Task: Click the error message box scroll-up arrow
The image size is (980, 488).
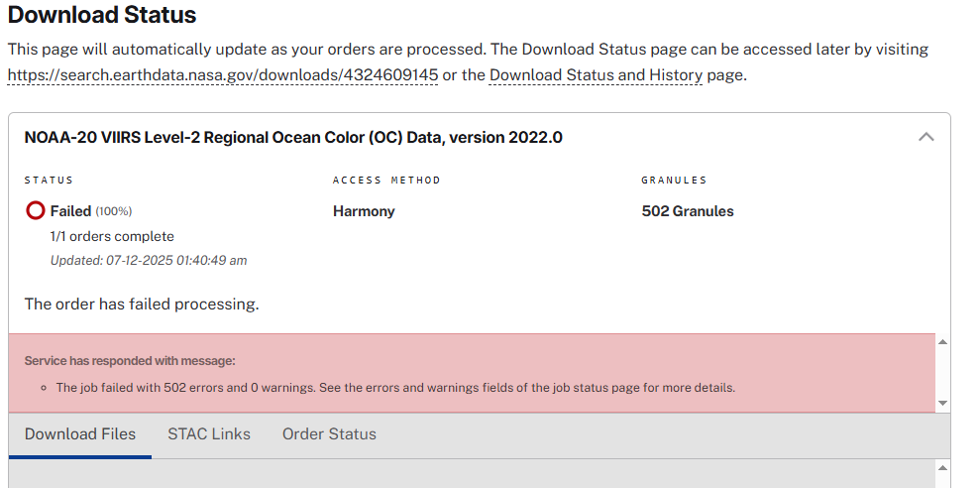Action: tap(943, 342)
